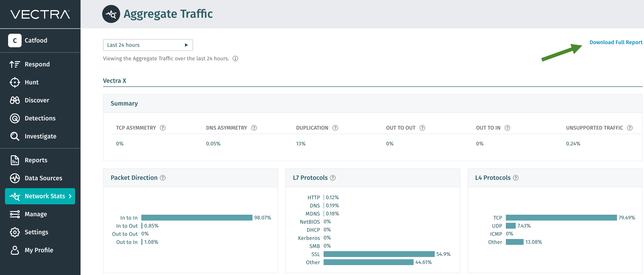Click the SSL bar in L7 Protocols

tap(378, 254)
